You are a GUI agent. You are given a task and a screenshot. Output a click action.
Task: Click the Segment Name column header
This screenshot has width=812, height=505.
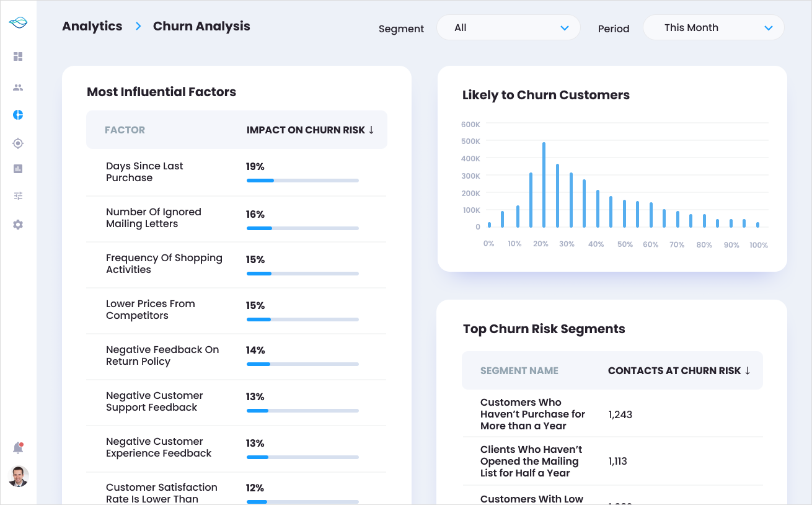pyautogui.click(x=519, y=371)
